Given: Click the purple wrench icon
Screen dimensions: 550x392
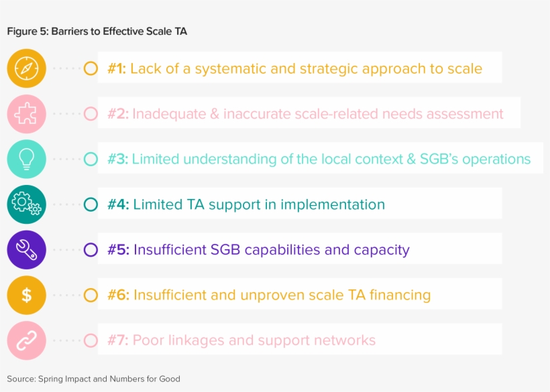Looking at the screenshot, I should tap(27, 250).
